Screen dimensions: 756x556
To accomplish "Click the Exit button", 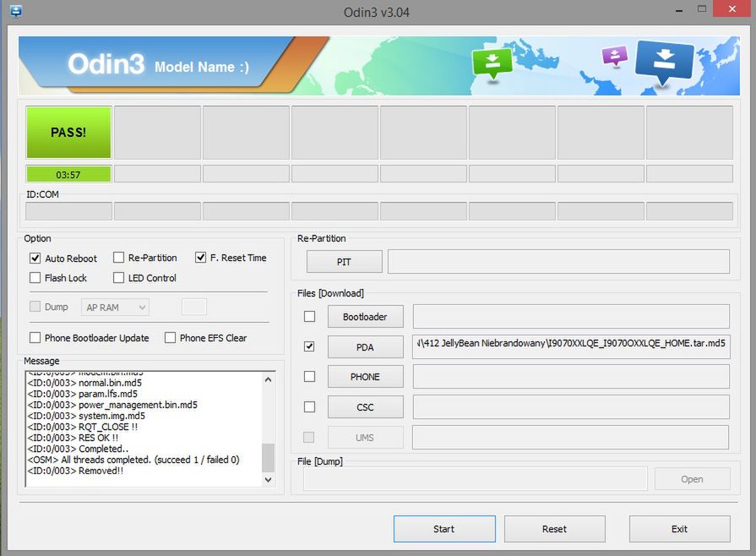I will [679, 529].
